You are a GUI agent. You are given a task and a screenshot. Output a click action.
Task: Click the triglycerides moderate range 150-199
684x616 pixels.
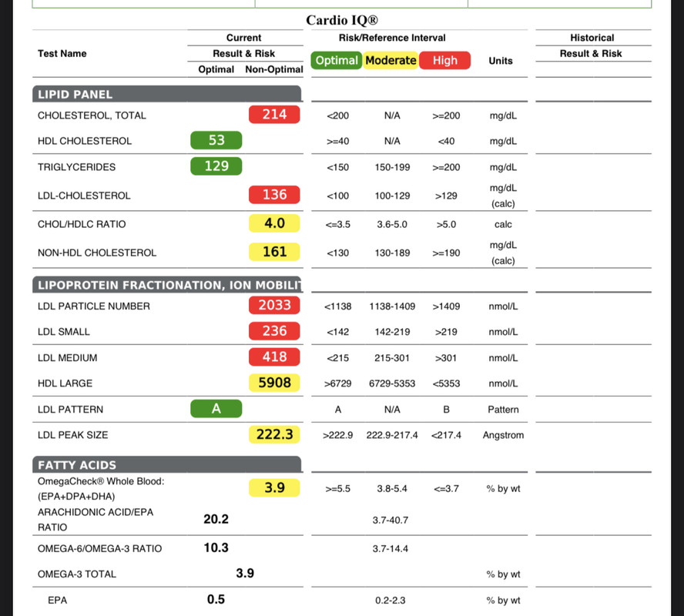(392, 167)
